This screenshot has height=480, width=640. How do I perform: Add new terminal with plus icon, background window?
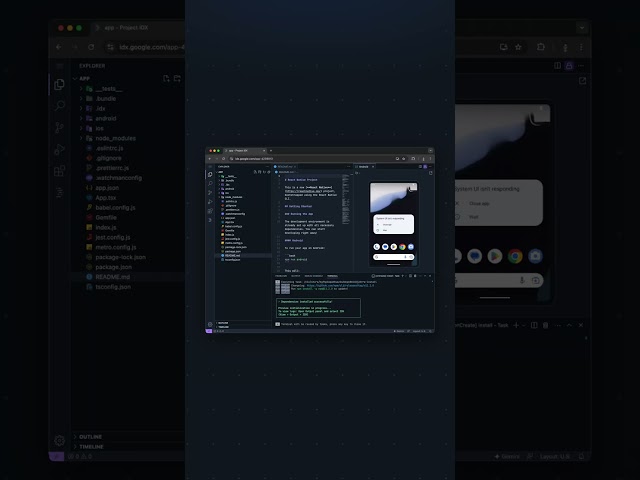pyautogui.click(x=516, y=325)
